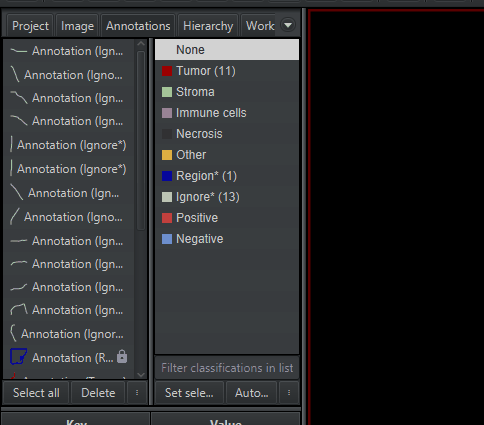The height and width of the screenshot is (425, 484).
Task: Click the annotation list scroll down arrow
Action: coord(141,375)
